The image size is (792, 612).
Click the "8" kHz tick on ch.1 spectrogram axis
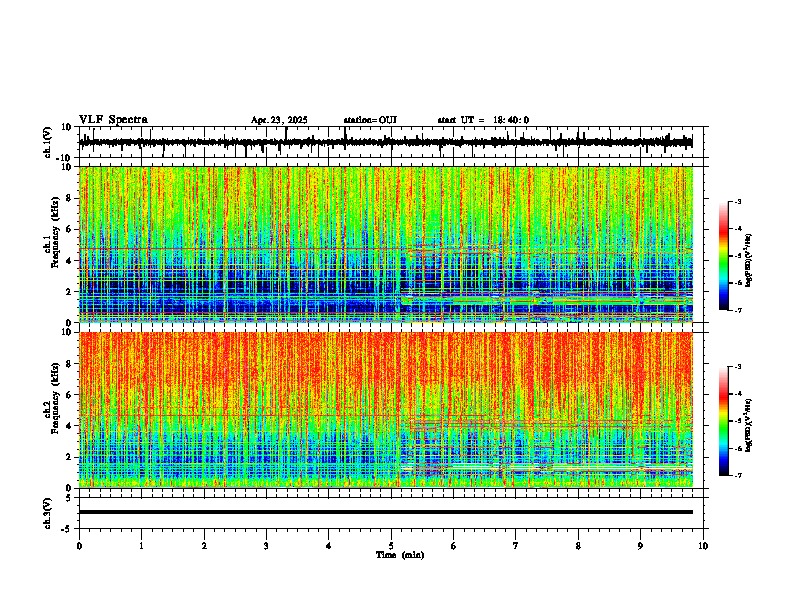pyautogui.click(x=70, y=198)
